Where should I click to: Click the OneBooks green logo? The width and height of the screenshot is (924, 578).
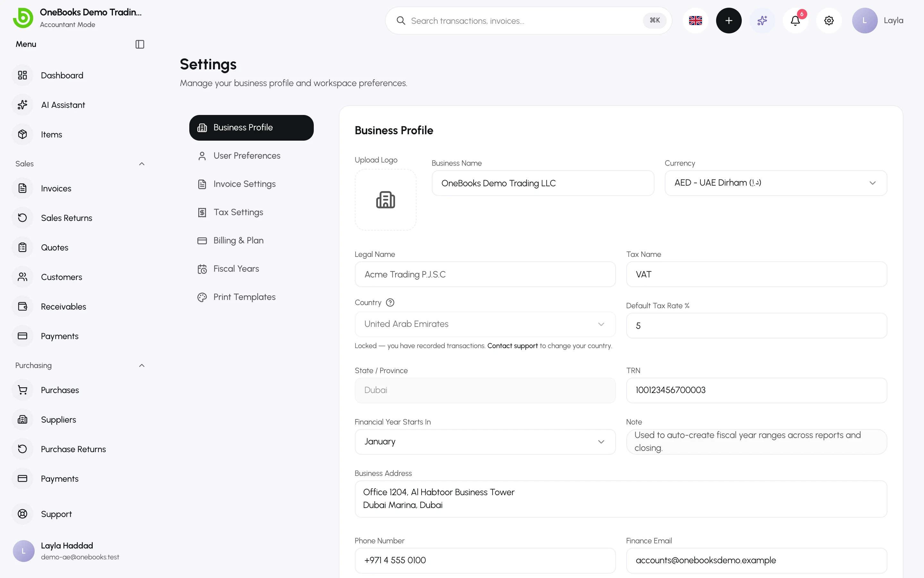[23, 18]
